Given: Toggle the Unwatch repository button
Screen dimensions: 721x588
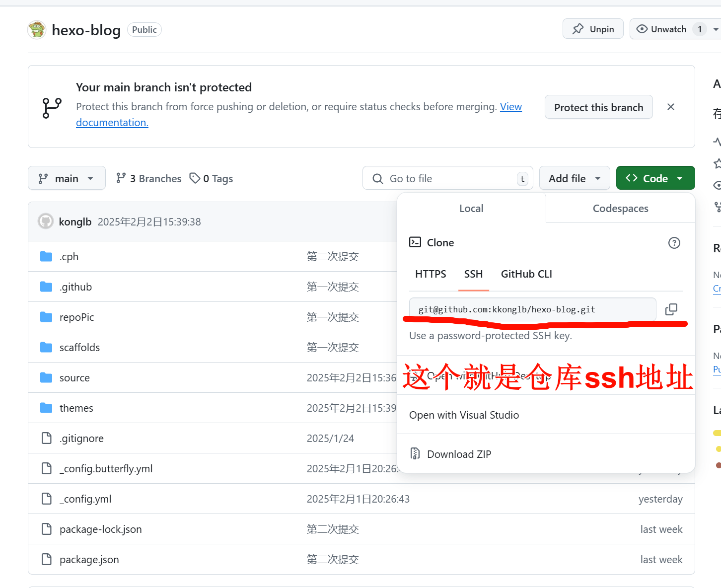Looking at the screenshot, I should 662,29.
